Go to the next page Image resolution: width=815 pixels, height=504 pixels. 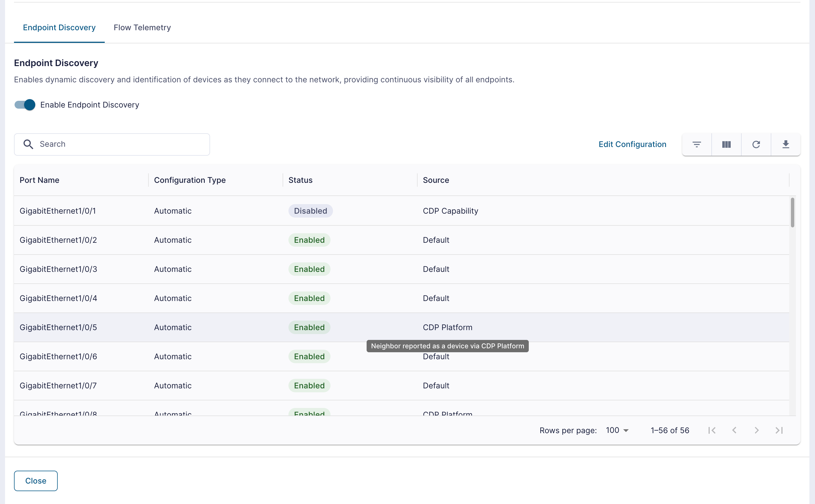757,430
